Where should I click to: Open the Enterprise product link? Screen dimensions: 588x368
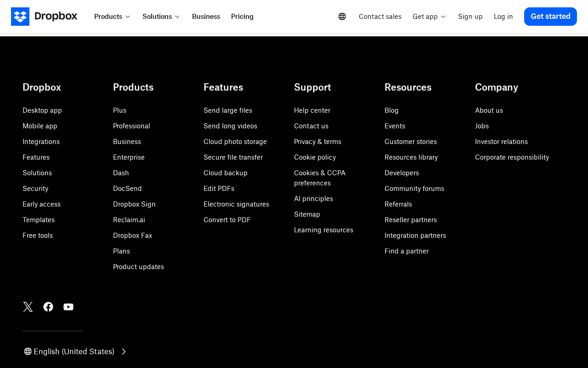pos(129,157)
